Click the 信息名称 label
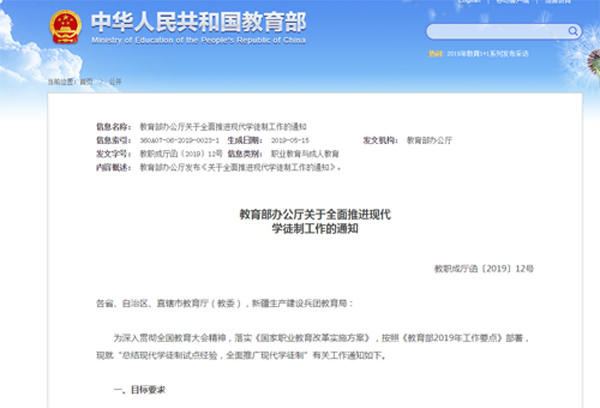Image resolution: width=600 pixels, height=408 pixels. pyautogui.click(x=113, y=127)
